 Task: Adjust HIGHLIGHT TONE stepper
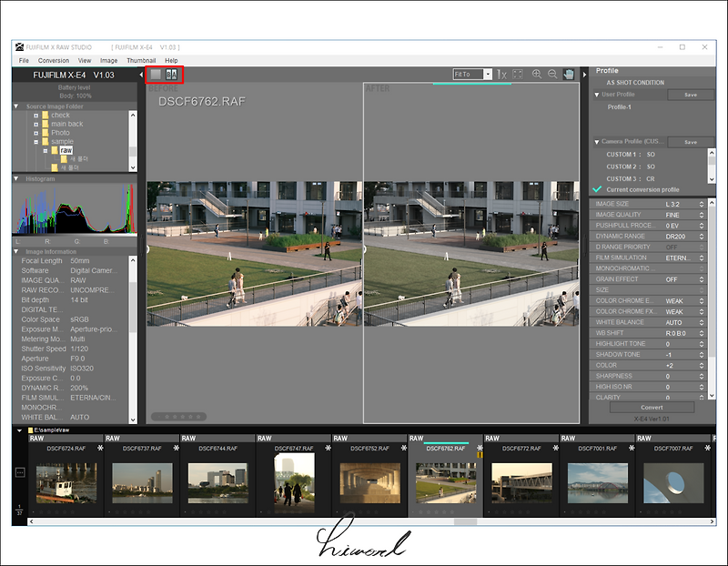pyautogui.click(x=702, y=344)
